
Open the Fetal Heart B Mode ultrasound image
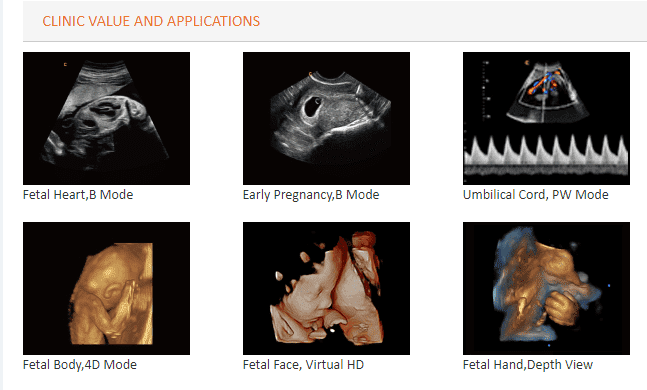coord(106,118)
